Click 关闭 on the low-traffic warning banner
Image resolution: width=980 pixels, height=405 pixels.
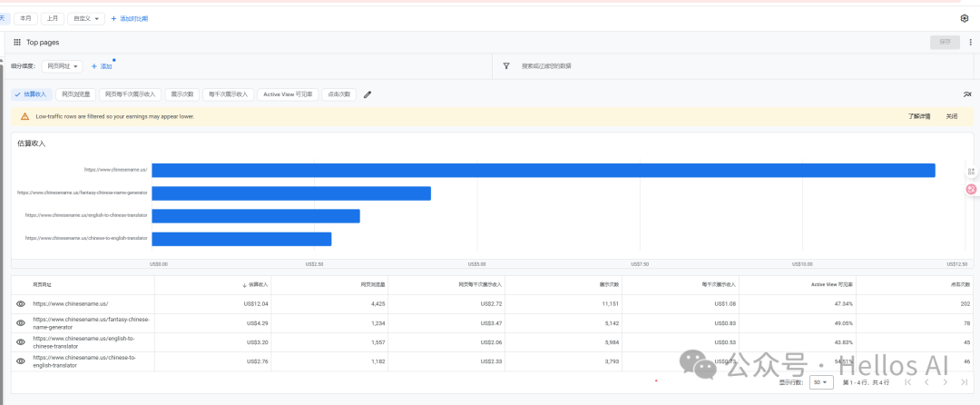point(951,116)
